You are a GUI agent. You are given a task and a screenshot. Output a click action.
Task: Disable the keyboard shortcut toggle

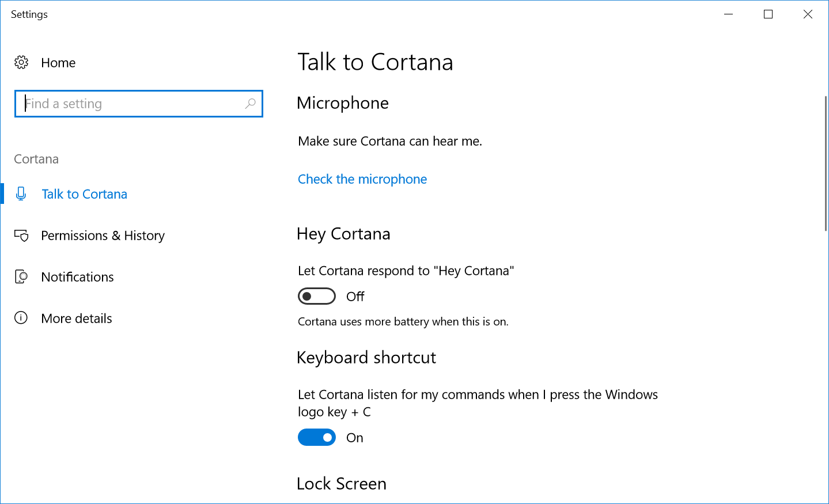[317, 437]
